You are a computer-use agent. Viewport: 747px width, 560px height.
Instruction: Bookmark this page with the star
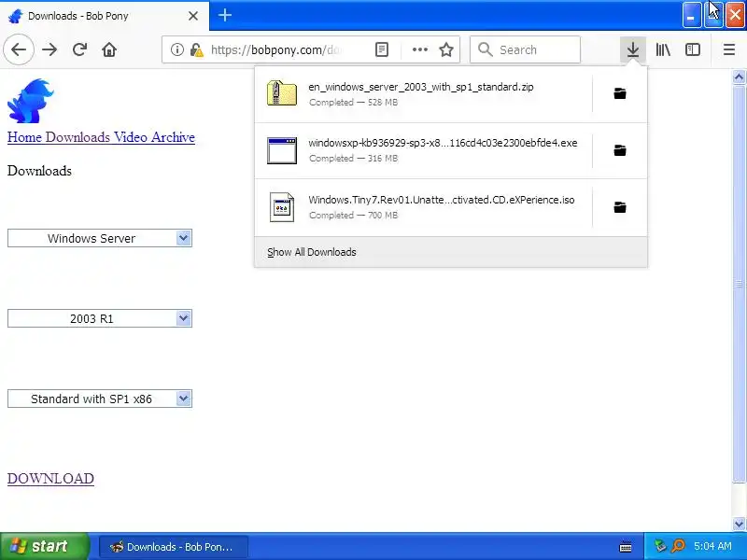pyautogui.click(x=446, y=49)
